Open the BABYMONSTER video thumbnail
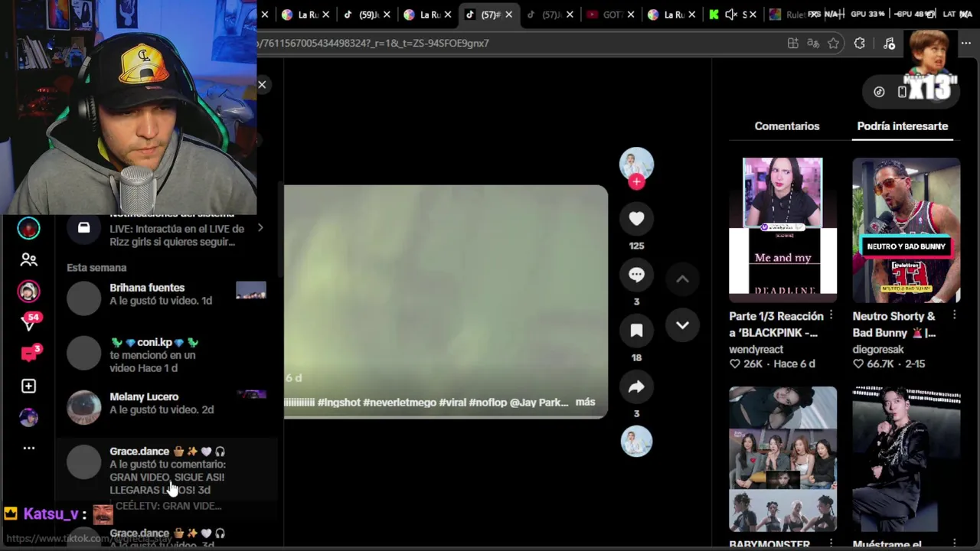This screenshot has height=551, width=980. [782, 459]
